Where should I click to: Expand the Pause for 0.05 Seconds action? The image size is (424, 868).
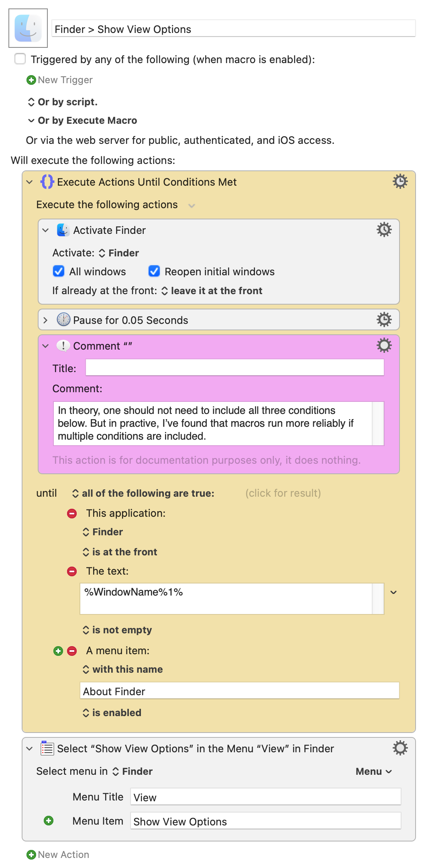(45, 320)
